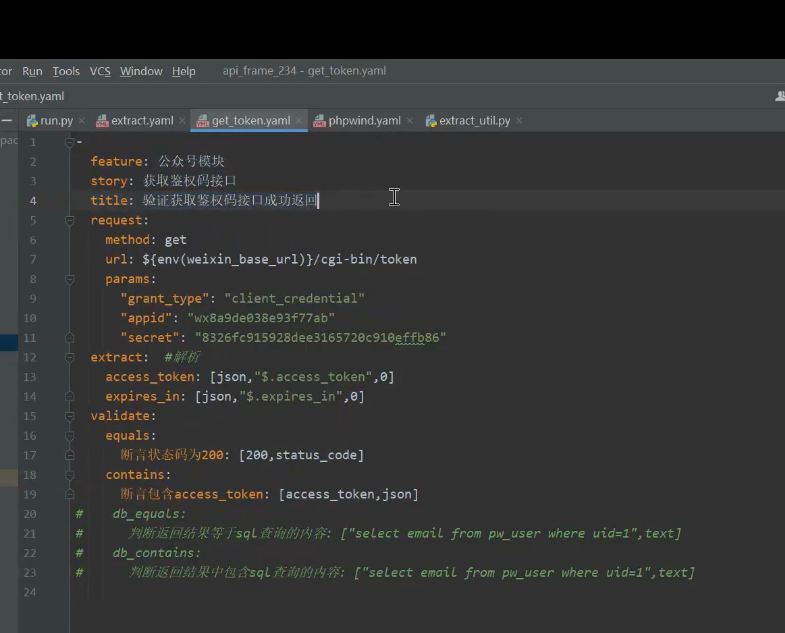Close the extract.yaml tab
The height and width of the screenshot is (633, 785).
click(x=182, y=121)
